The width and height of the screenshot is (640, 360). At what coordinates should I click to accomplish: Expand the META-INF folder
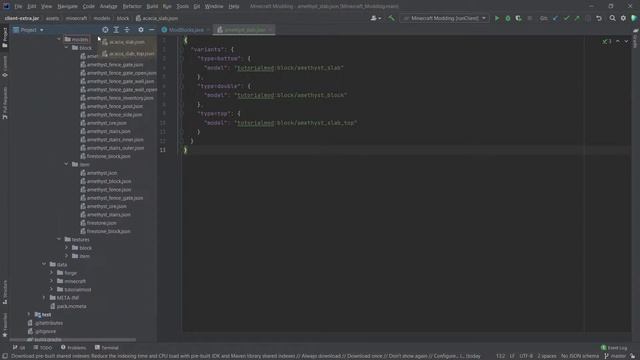click(x=44, y=298)
